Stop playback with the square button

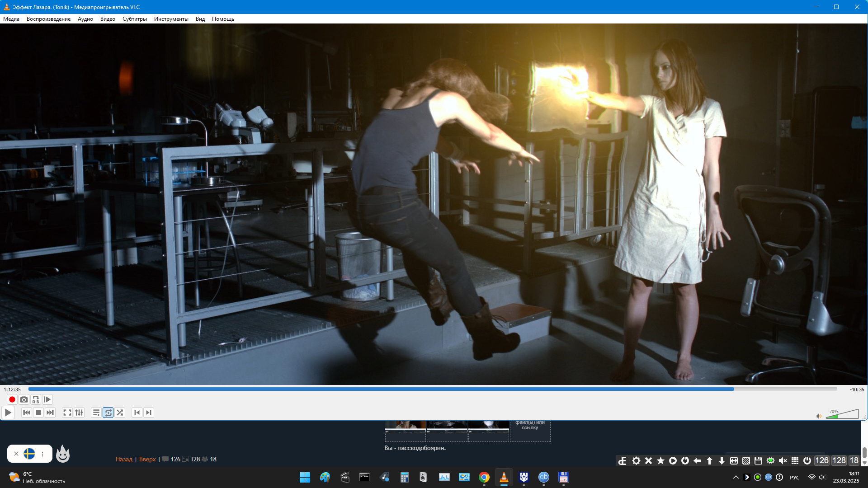click(38, 413)
